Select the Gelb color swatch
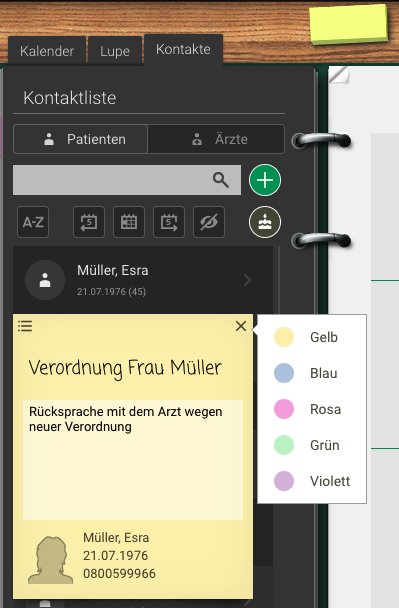The width and height of the screenshot is (399, 608). (x=284, y=337)
